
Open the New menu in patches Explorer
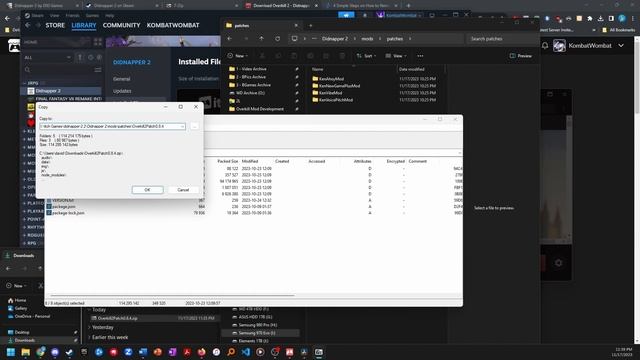point(238,56)
